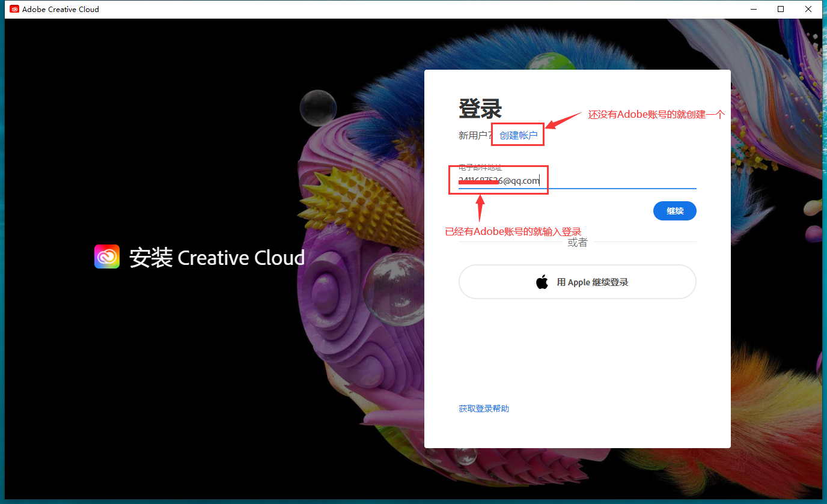Click 创建帐户 to create a new account
827x504 pixels.
click(517, 135)
